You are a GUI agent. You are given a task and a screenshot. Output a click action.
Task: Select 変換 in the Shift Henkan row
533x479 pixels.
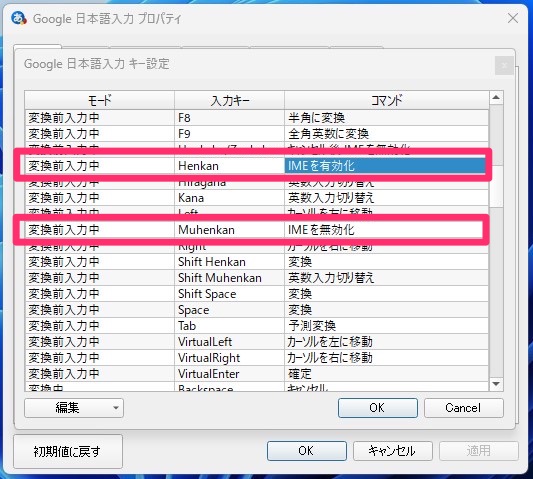386,262
